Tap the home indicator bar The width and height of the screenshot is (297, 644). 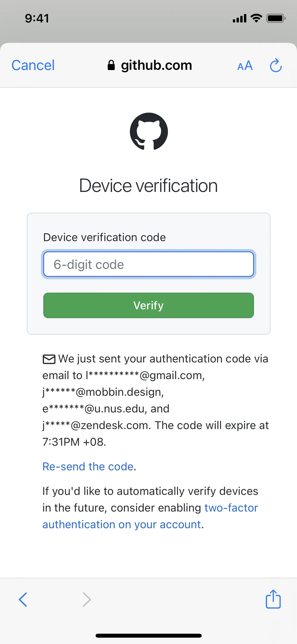[x=148, y=636]
